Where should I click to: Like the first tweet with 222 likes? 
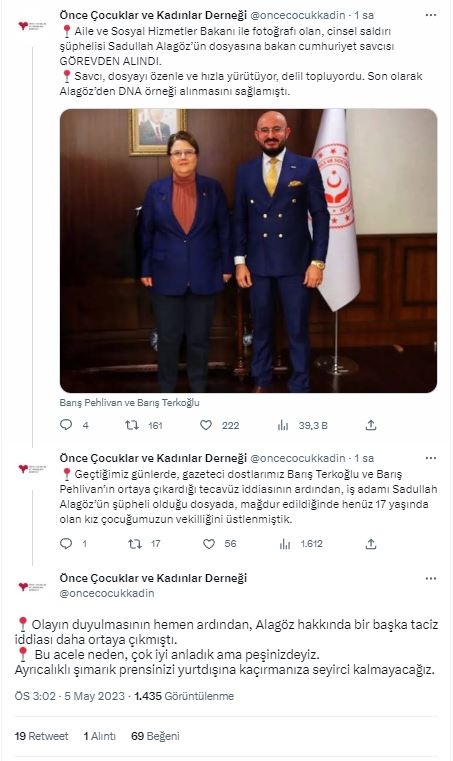pos(206,425)
